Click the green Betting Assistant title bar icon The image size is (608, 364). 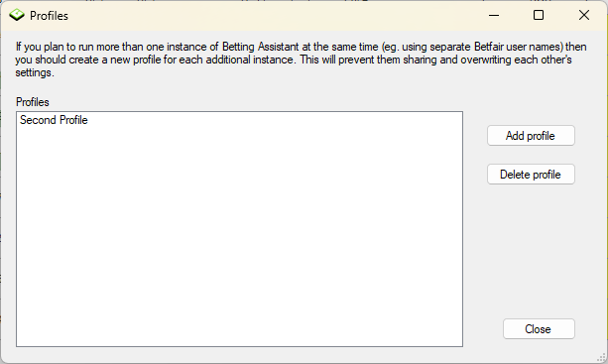point(17,15)
